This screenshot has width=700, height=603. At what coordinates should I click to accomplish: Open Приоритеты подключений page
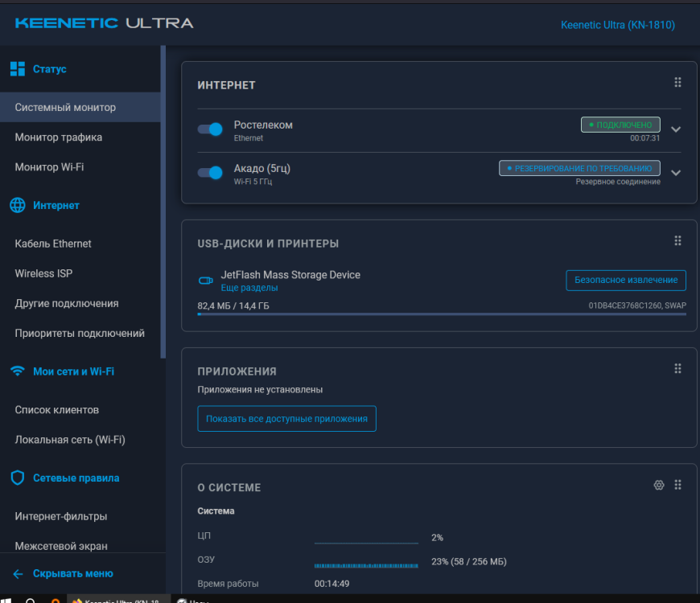pyautogui.click(x=80, y=333)
